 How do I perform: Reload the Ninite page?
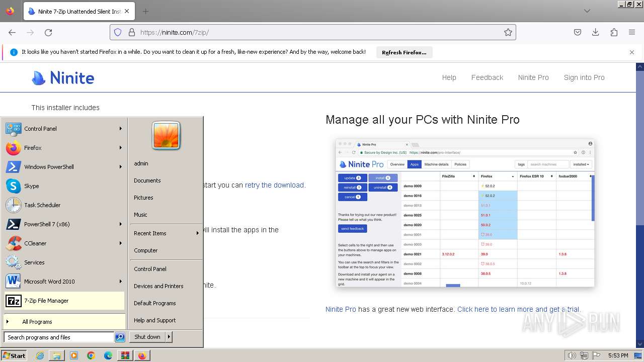pos(48,32)
